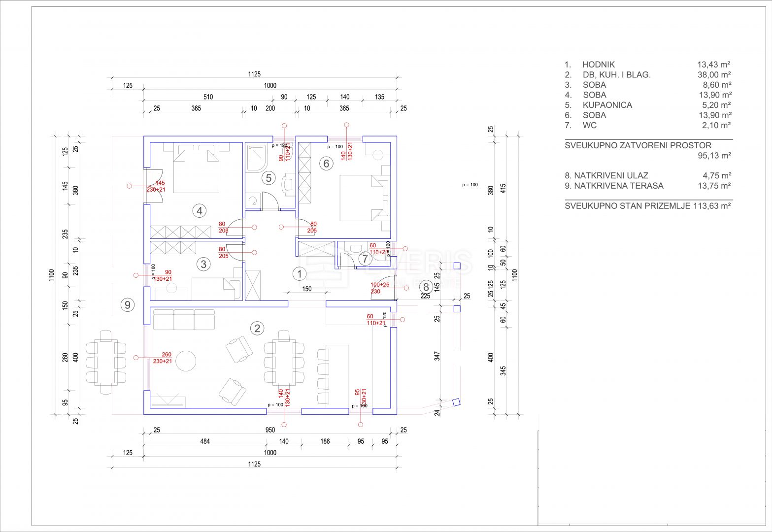The height and width of the screenshot is (532, 772).
Task: Click the round coffee table in living room
Action: [x=186, y=361]
